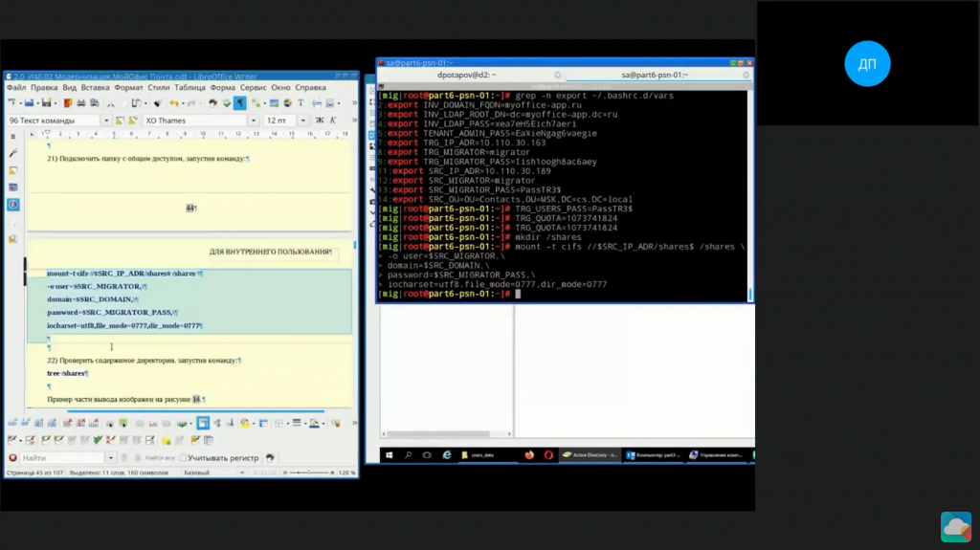Viewport: 980px width, 550px height.
Task: Expand the Paste options dropdown arrow
Action: [144, 103]
